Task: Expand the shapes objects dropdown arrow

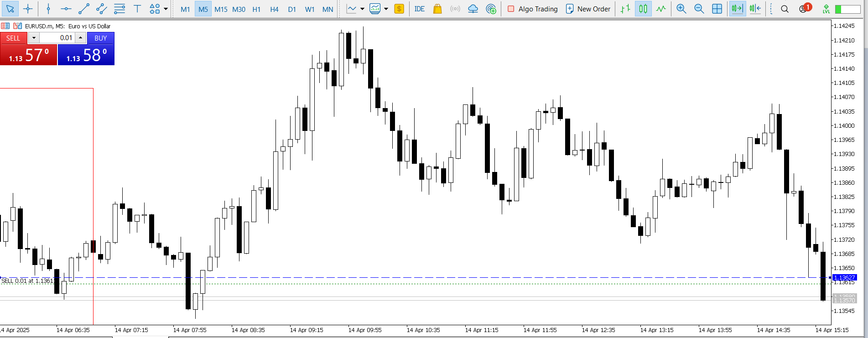Action: tap(166, 9)
